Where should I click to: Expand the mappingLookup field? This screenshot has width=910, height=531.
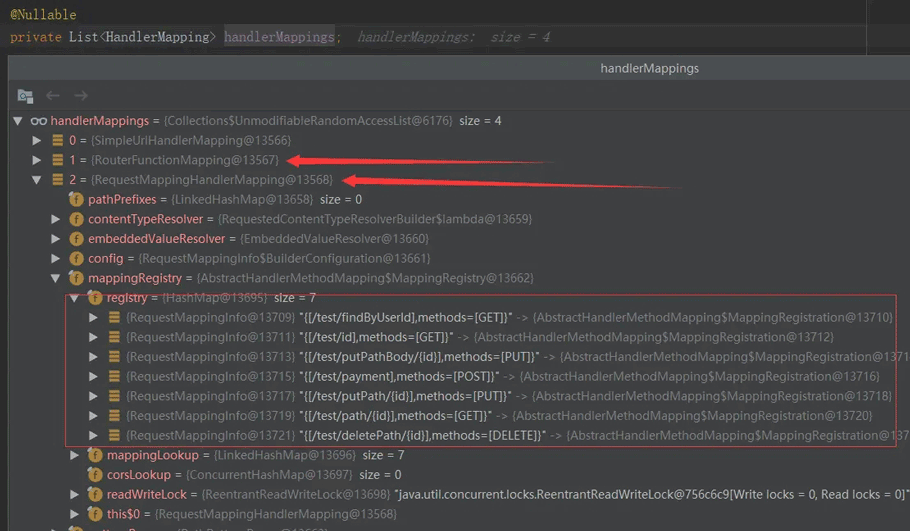[x=74, y=456]
